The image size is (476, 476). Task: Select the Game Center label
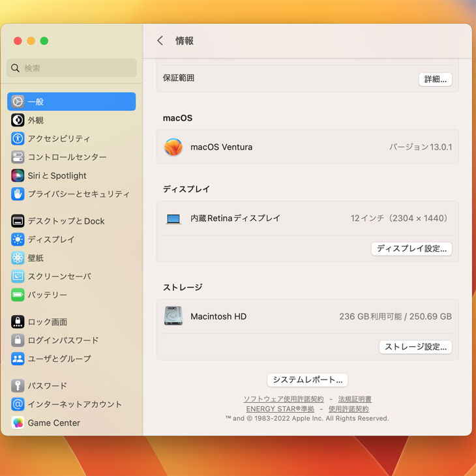click(x=54, y=423)
